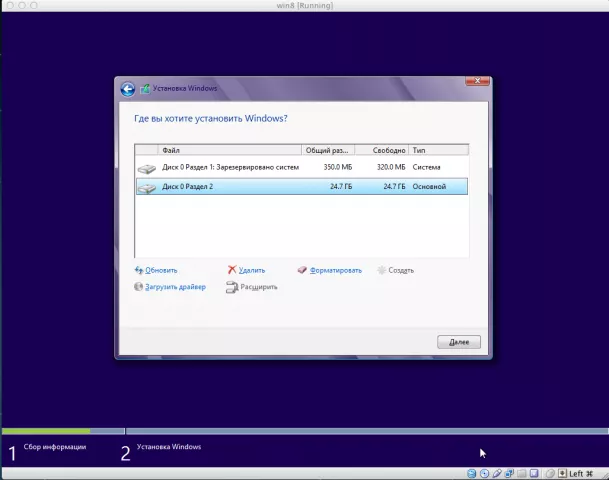The height and width of the screenshot is (480, 609).
Task: Click the Тип column header
Action: coord(437,149)
